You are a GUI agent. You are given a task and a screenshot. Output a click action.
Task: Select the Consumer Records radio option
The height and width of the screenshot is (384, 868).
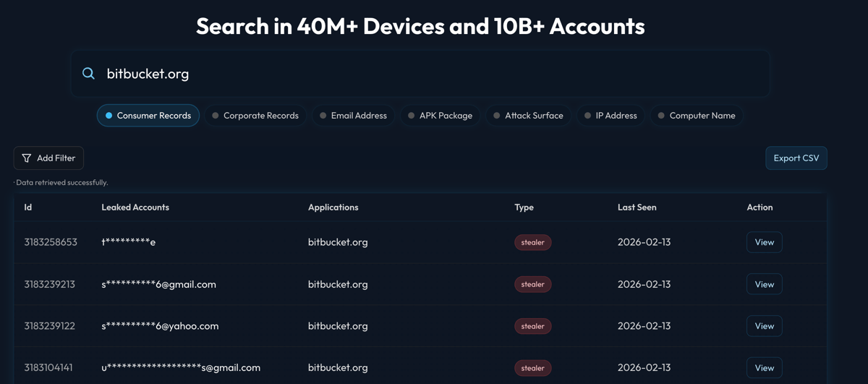click(x=148, y=116)
